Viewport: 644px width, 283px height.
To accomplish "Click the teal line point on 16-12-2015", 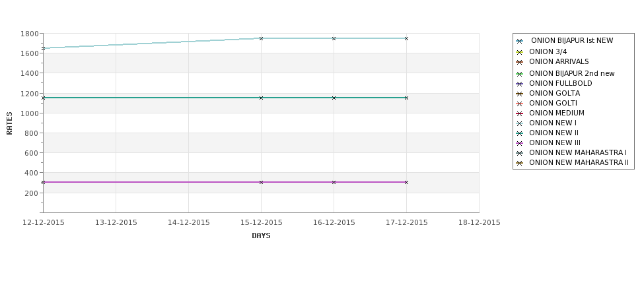I will (x=334, y=98).
